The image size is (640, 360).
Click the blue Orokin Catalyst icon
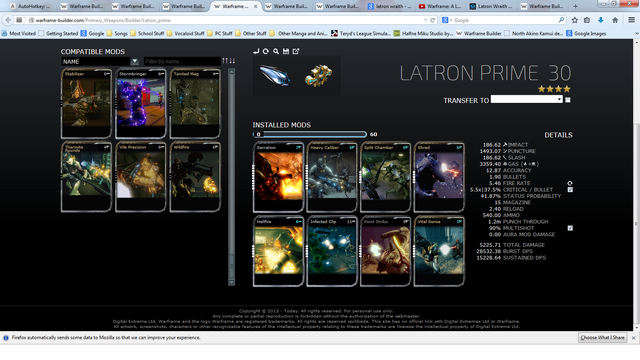tap(275, 76)
